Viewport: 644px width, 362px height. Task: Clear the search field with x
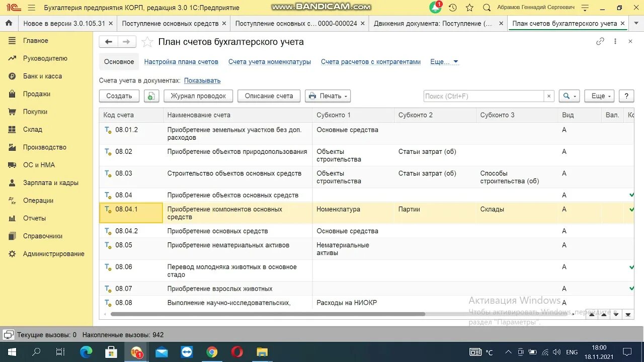pyautogui.click(x=549, y=96)
